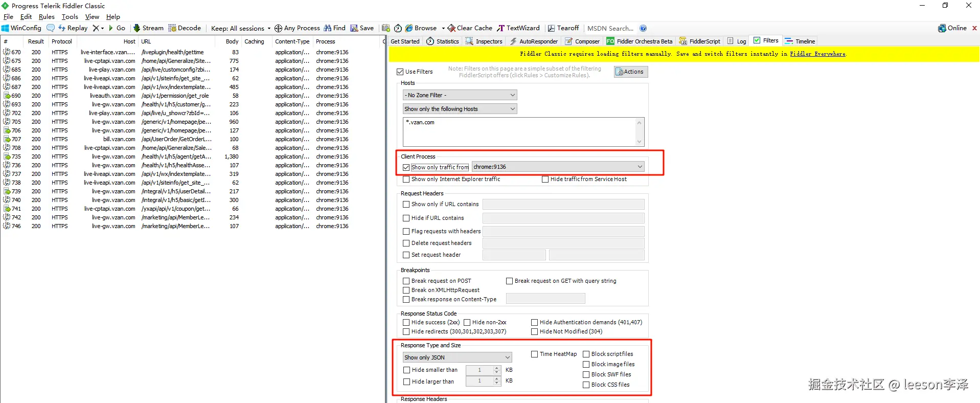Screen dimensions: 980x403
Task: Open the Browse dropdown arrow
Action: pos(443,28)
